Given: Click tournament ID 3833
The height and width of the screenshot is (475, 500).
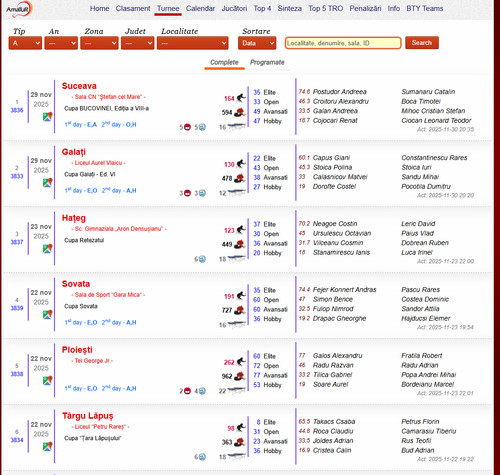Looking at the screenshot, I should coord(17,176).
